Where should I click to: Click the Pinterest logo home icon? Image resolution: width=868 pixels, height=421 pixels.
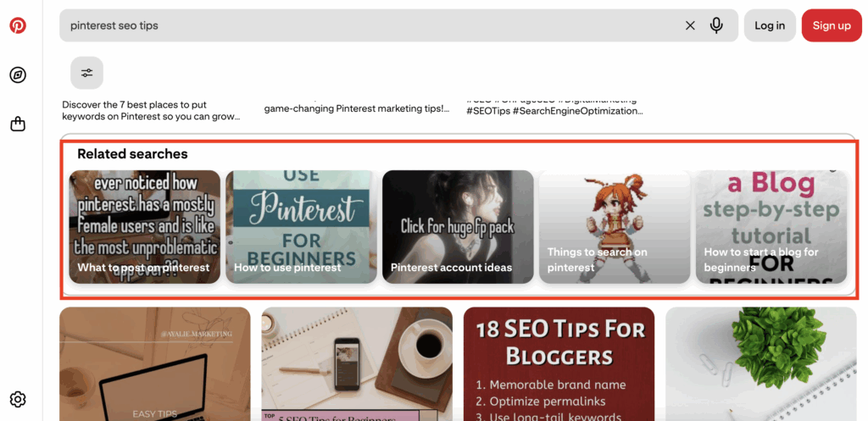pyautogui.click(x=18, y=25)
